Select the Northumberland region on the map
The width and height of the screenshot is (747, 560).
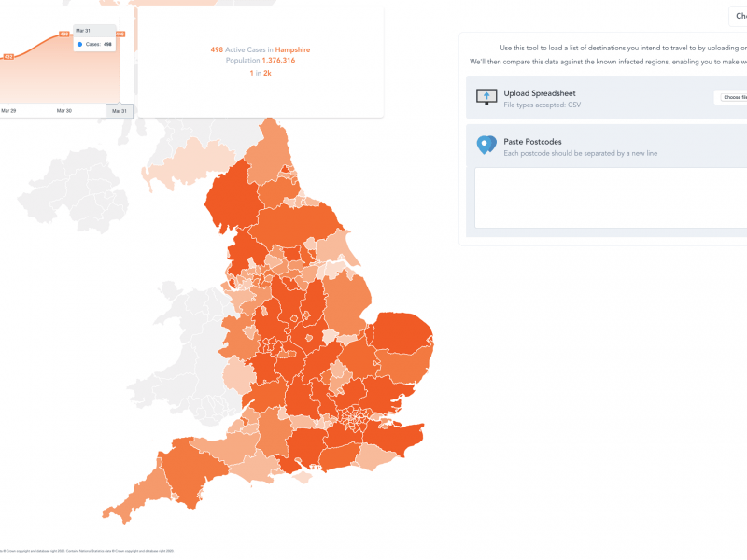(x=269, y=150)
